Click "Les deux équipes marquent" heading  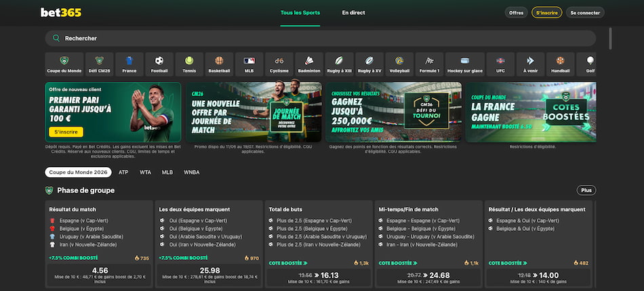[195, 209]
